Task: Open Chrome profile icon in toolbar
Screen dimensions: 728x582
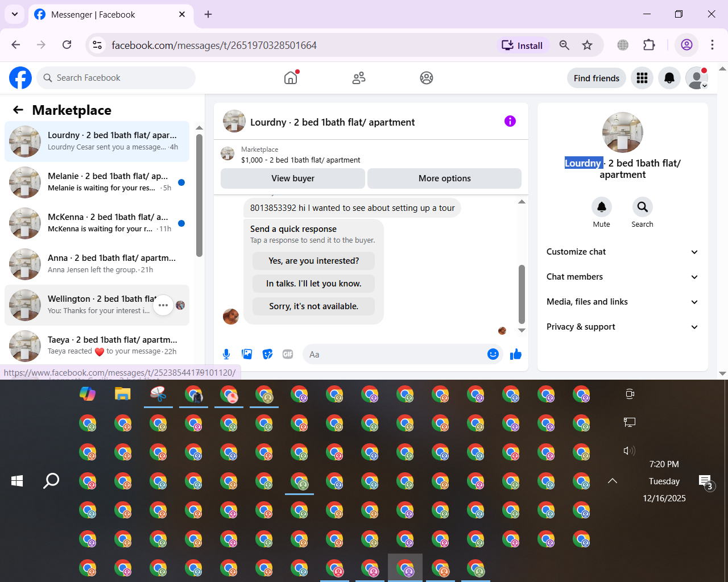Action: coord(686,45)
